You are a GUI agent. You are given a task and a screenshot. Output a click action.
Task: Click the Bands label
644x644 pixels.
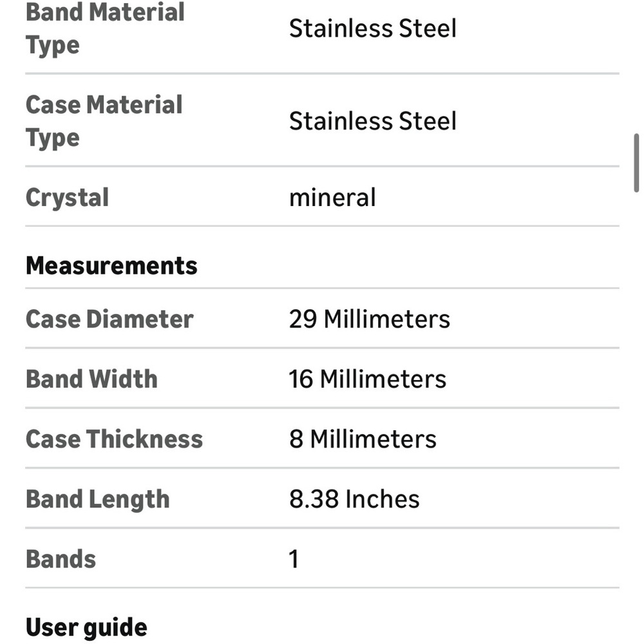[61, 559]
